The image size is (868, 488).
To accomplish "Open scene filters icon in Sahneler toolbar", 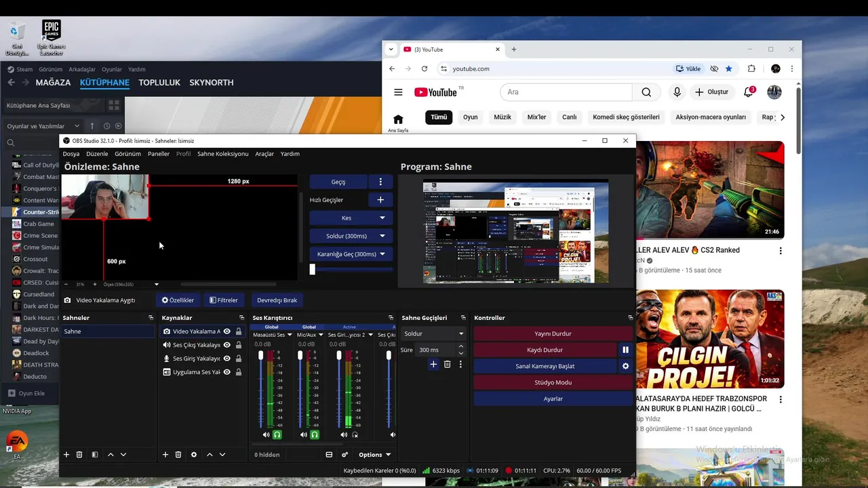I will [95, 455].
